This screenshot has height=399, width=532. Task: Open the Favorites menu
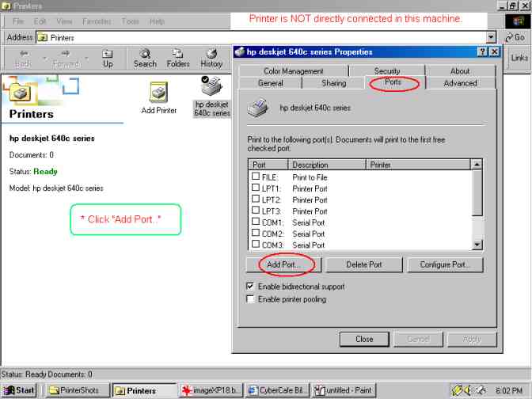(x=97, y=21)
